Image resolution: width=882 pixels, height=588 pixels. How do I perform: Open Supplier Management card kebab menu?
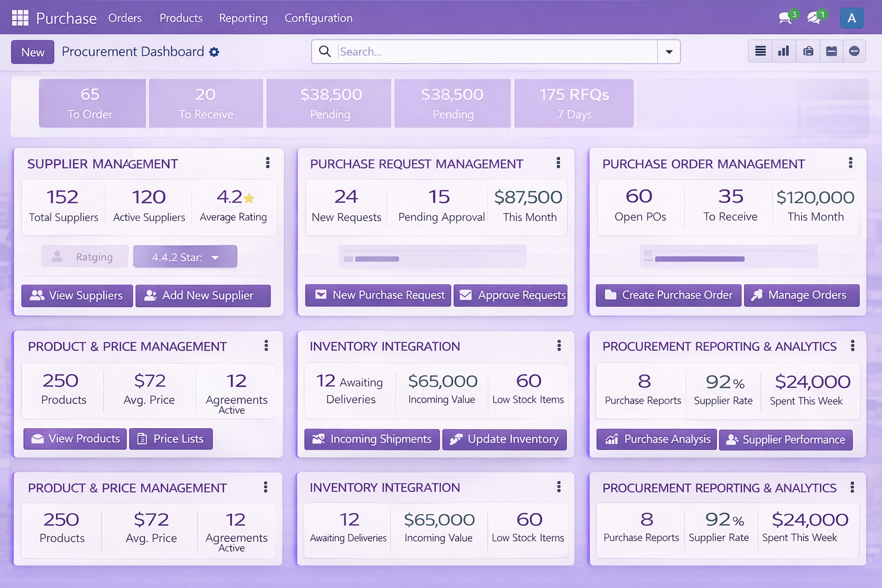point(268,163)
